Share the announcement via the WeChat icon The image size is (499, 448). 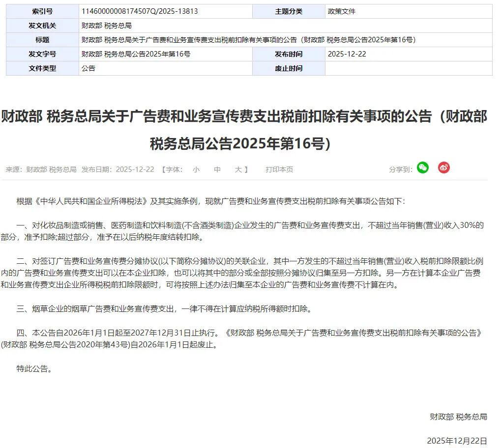(x=422, y=168)
